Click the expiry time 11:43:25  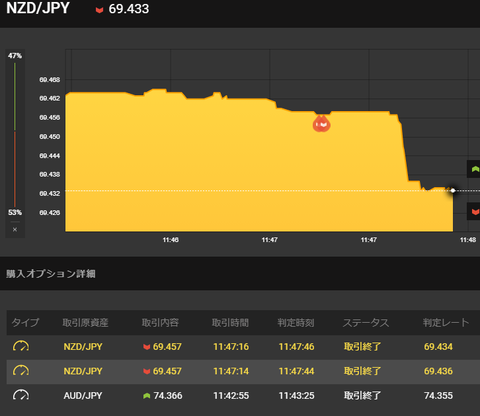(296, 396)
